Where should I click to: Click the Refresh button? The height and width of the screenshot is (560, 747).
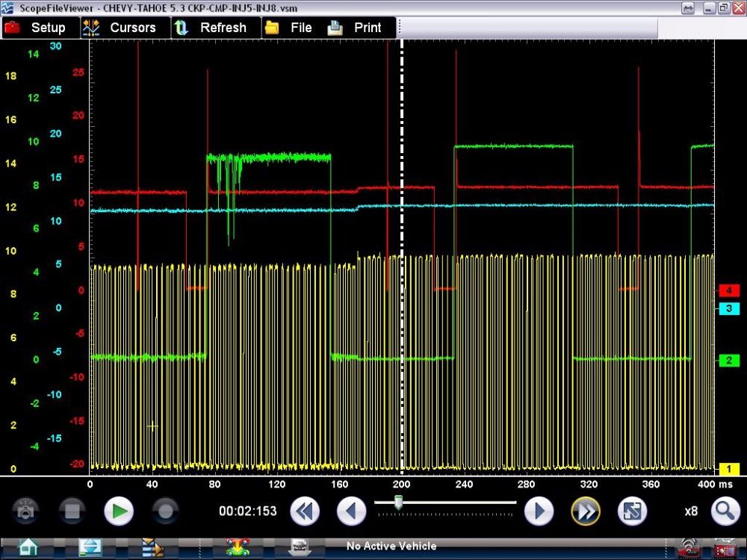click(x=211, y=28)
